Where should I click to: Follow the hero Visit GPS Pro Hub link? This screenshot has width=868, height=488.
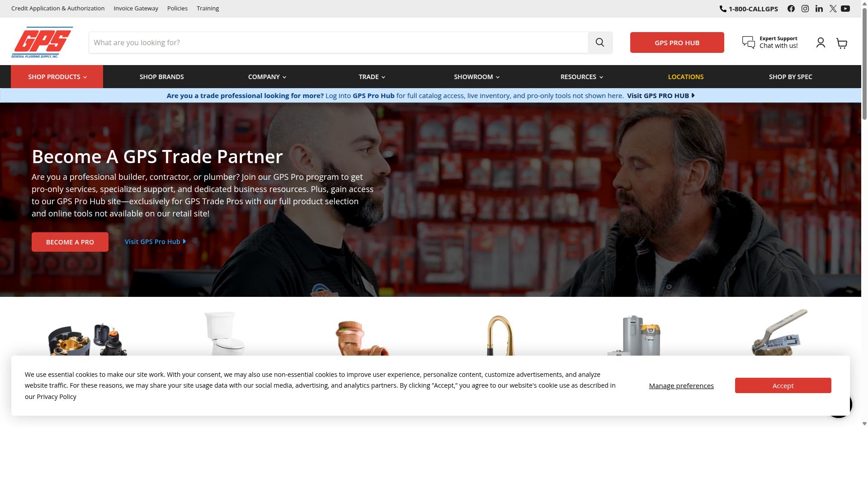[155, 242]
